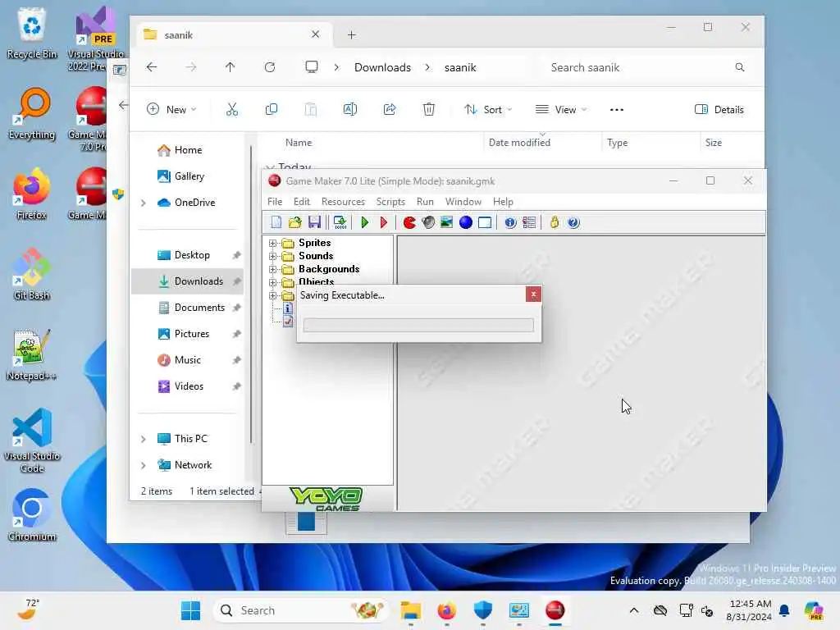840x630 pixels.
Task: Open the Resources menu
Action: (343, 202)
